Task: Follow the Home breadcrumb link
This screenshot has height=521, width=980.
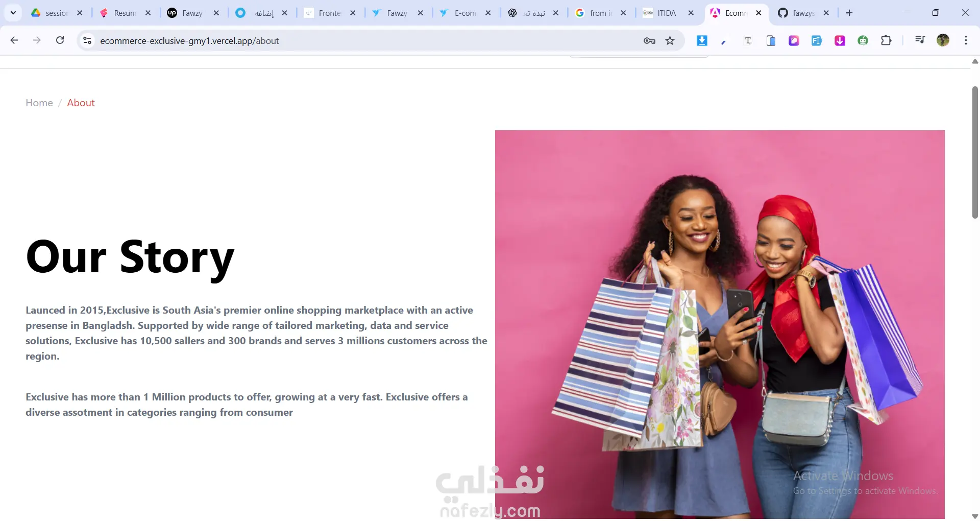Action: [x=39, y=103]
